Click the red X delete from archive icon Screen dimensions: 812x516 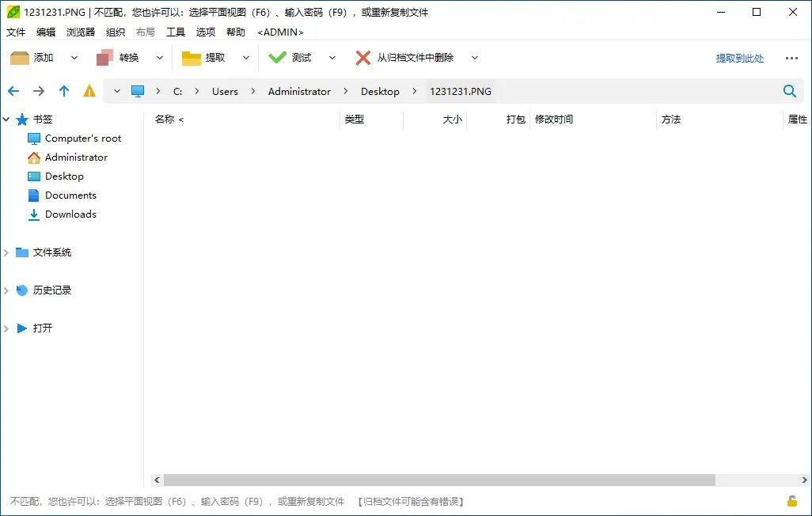pos(363,58)
